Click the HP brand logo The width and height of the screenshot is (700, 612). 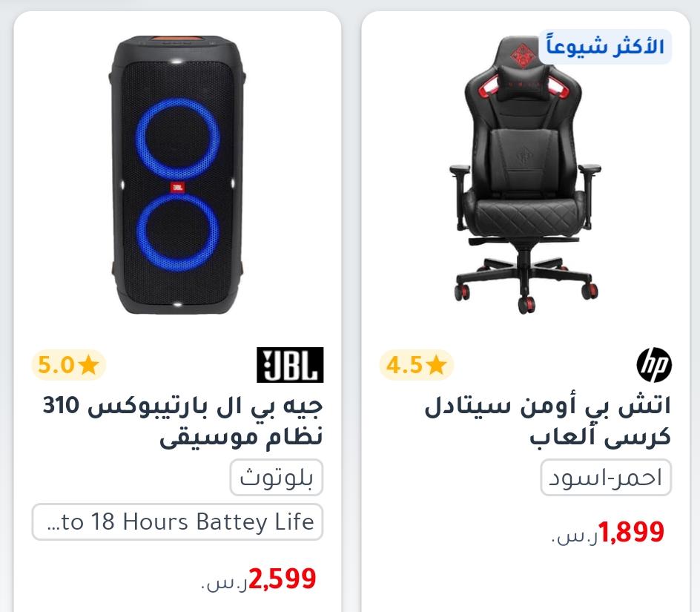654,364
